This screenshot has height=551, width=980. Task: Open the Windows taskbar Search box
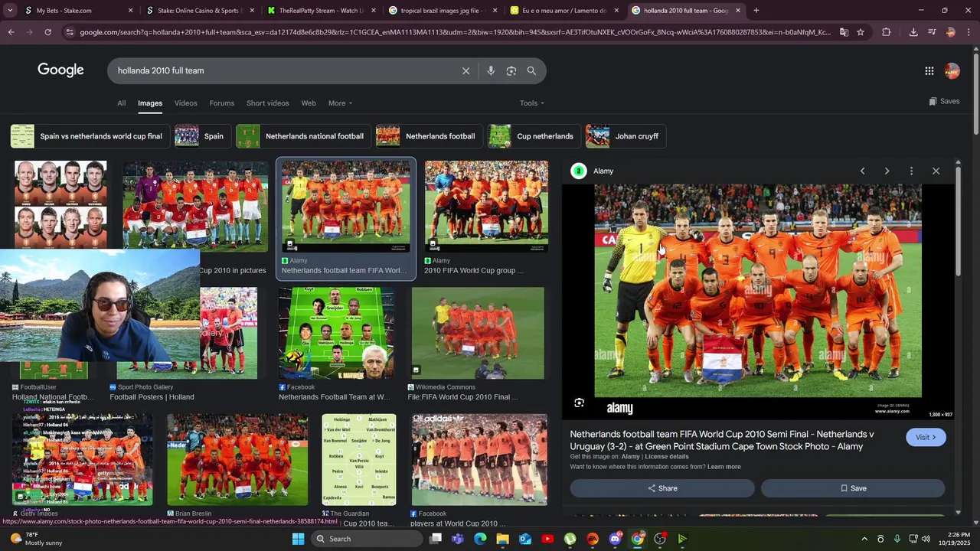367,539
